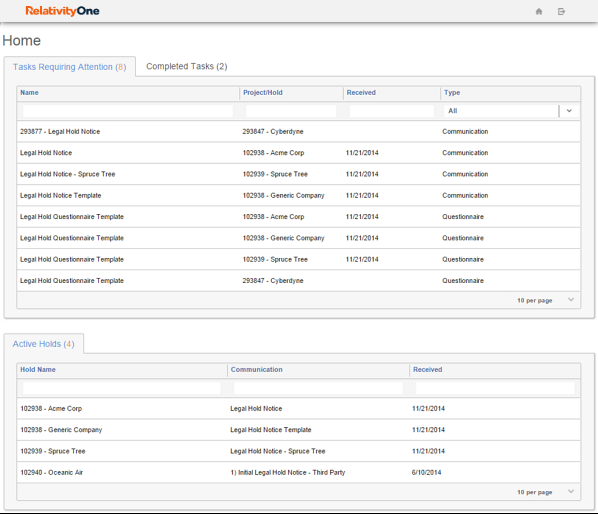Open the Type filter dropdown showing All
The image size is (598, 514).
511,111
